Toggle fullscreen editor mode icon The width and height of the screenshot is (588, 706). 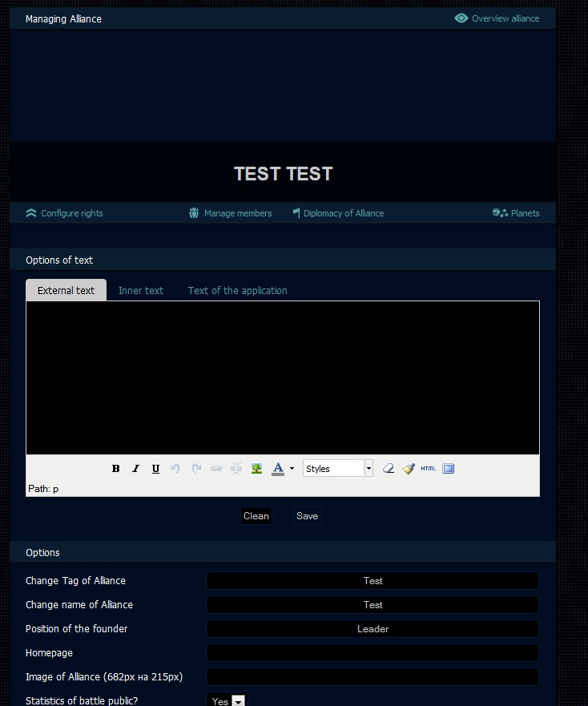click(x=449, y=469)
